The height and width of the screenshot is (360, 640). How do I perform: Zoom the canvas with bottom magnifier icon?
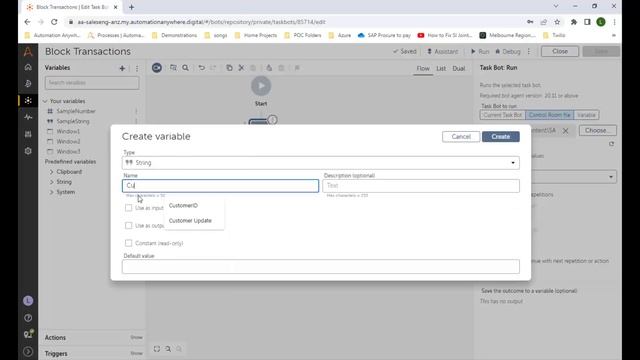point(168,349)
